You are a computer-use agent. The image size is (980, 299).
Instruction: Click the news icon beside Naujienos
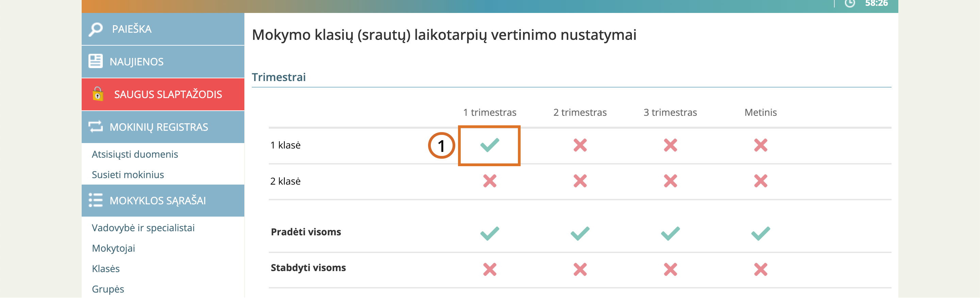pos(96,61)
